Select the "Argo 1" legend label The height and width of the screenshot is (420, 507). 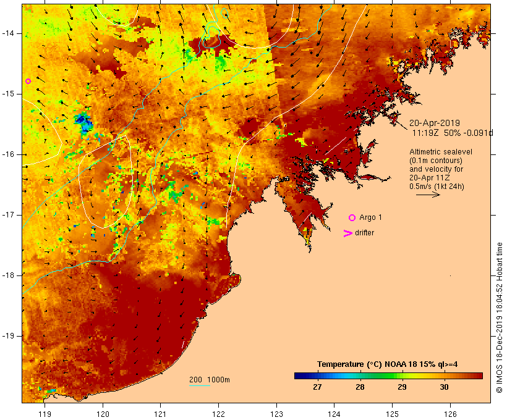pyautogui.click(x=370, y=217)
